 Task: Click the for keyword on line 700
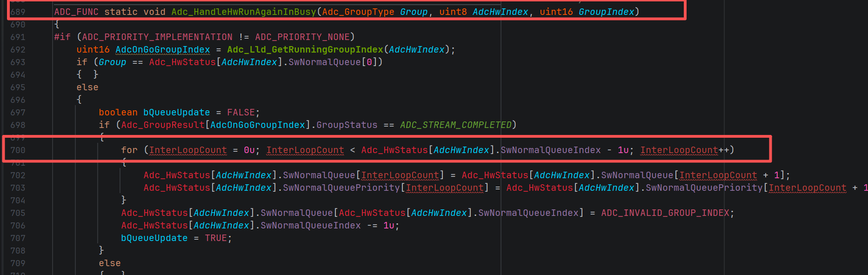[129, 150]
